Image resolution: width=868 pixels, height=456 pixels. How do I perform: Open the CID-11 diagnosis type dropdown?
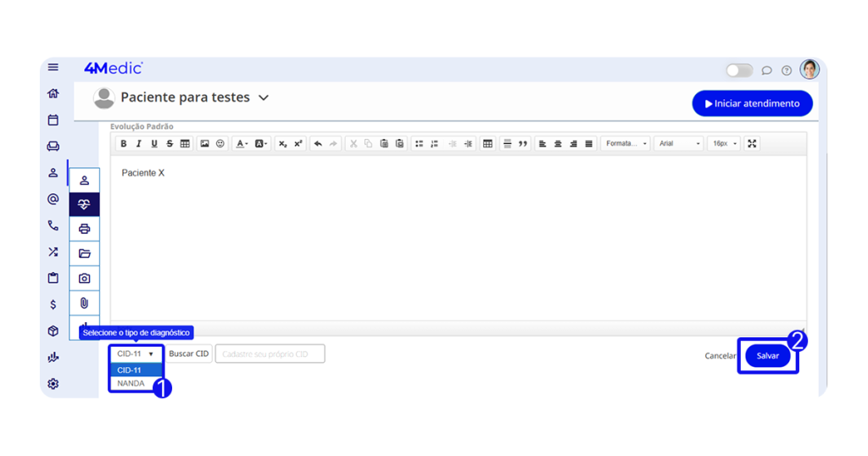point(136,353)
